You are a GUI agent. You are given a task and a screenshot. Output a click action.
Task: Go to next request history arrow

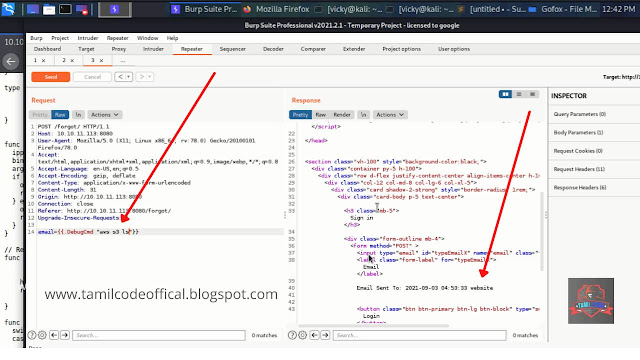click(141, 77)
